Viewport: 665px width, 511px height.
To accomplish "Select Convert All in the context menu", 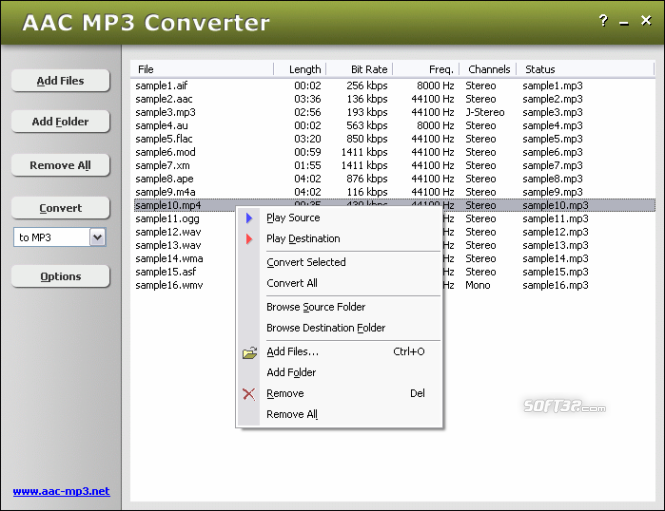I will [292, 283].
